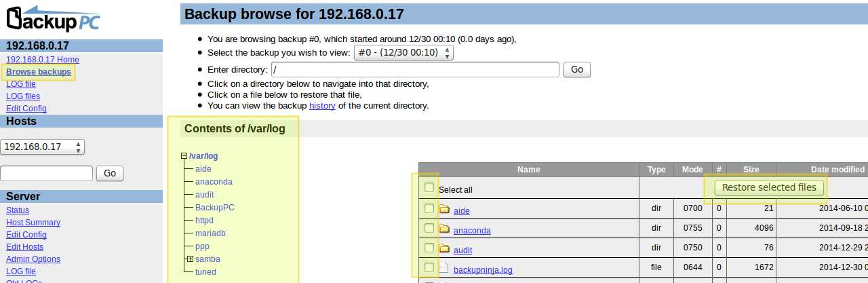The width and height of the screenshot is (868, 283).
Task: Open the host LOG file link
Action: 21,84
